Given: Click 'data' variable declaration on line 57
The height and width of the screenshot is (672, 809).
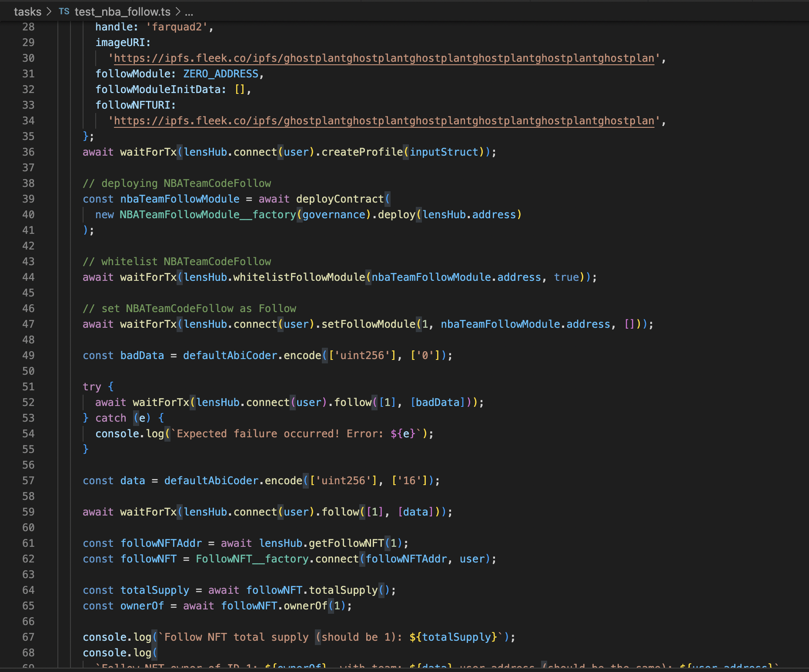Looking at the screenshot, I should pyautogui.click(x=133, y=481).
